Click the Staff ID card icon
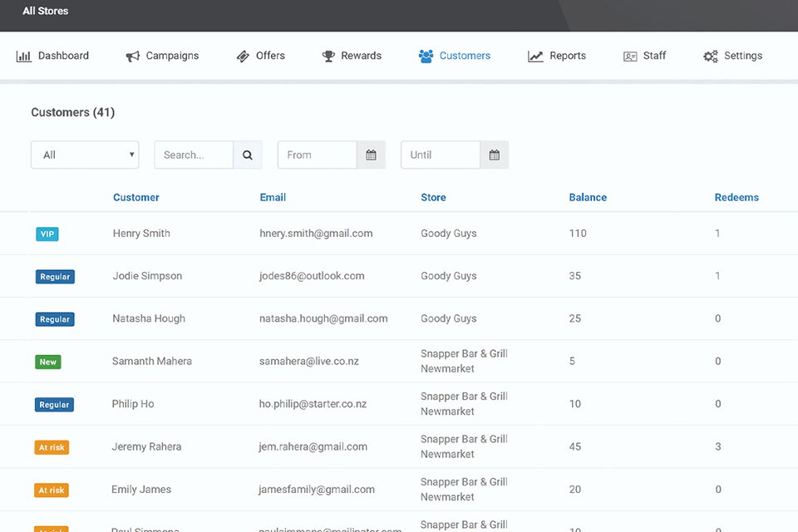 tap(630, 57)
